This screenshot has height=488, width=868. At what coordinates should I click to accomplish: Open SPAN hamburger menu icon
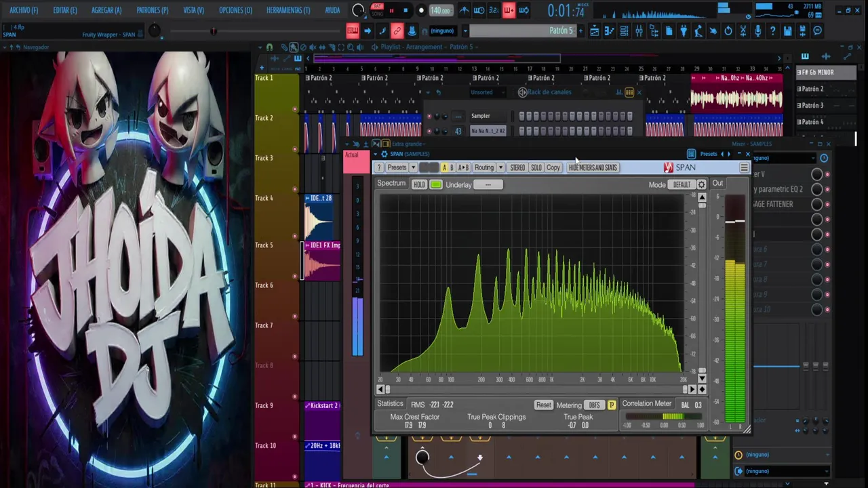click(x=744, y=167)
